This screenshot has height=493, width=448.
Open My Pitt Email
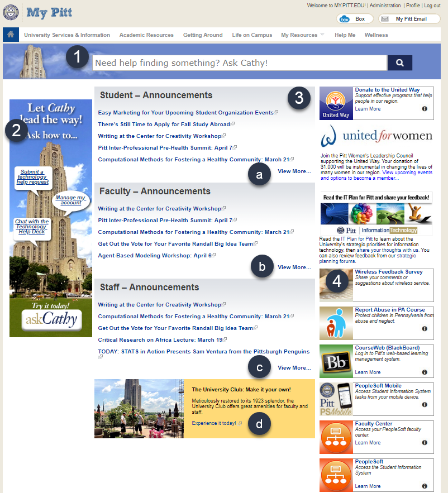(x=409, y=19)
